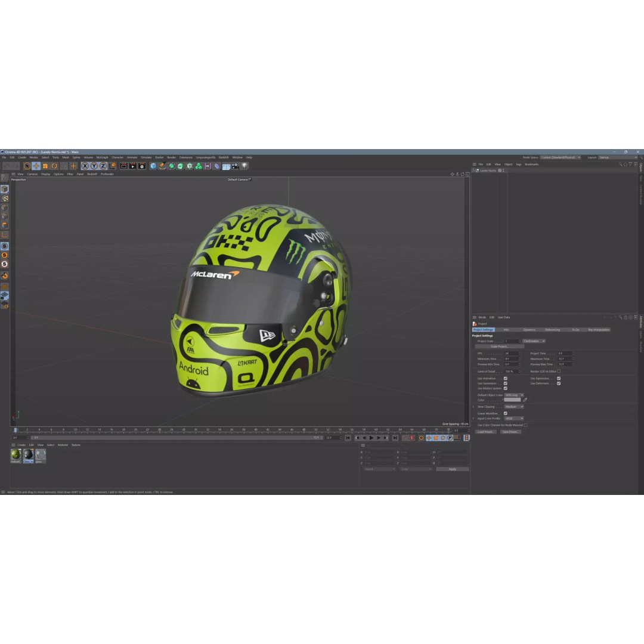Select the Scale tool

coord(44,166)
